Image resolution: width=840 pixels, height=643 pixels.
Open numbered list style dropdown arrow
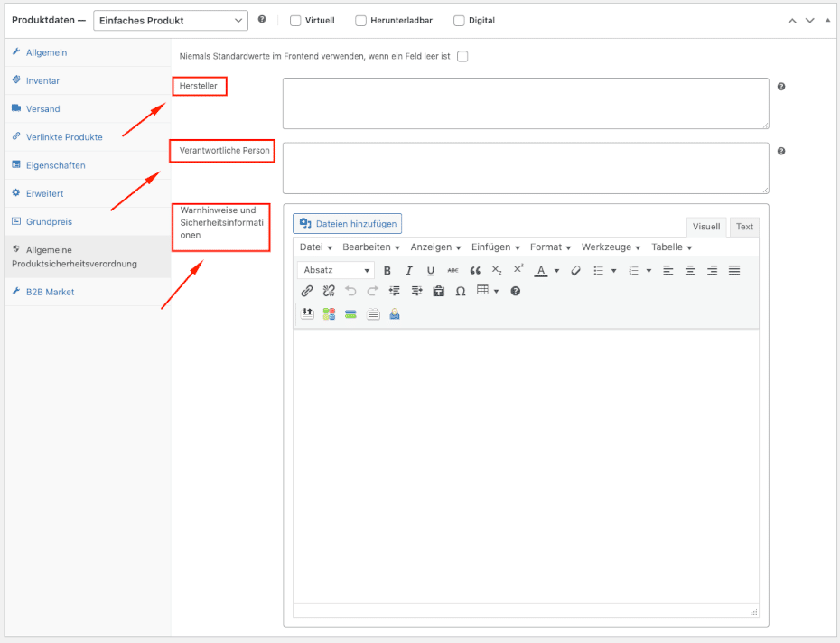point(649,271)
